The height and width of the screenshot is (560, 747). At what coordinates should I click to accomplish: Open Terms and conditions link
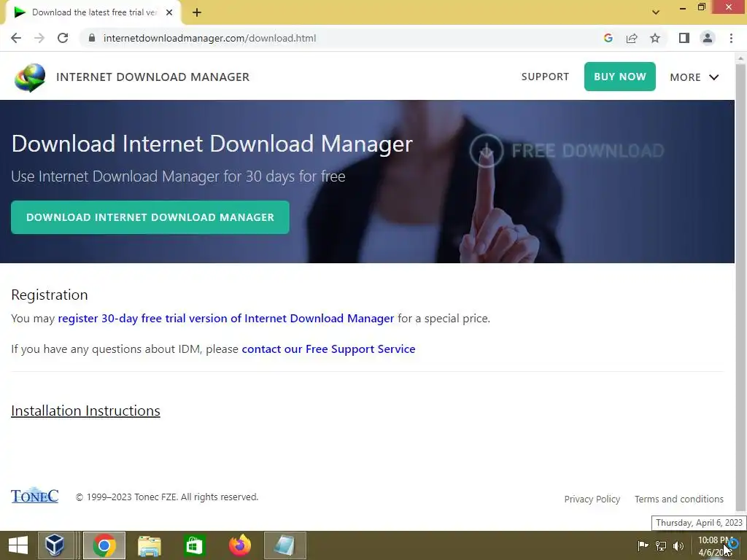679,499
